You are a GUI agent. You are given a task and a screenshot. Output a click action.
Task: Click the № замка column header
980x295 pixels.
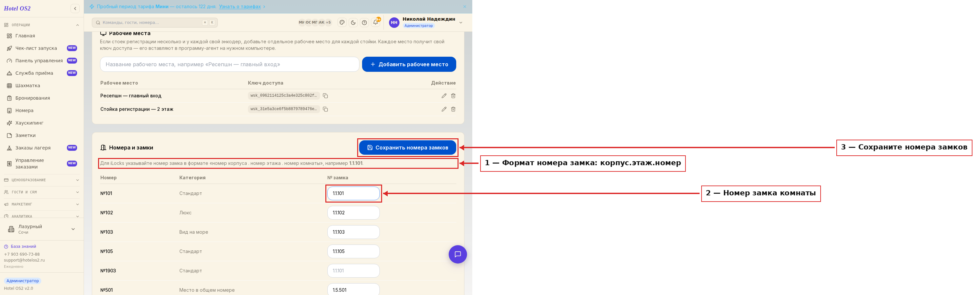point(338,178)
